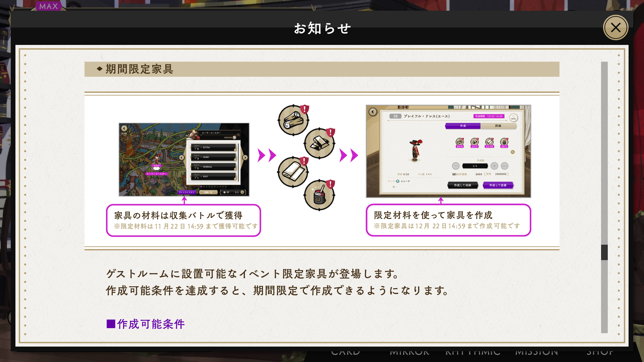Image resolution: width=644 pixels, height=362 pixels.
Task: Open the furniture crafting screenshot
Action: coord(448,151)
